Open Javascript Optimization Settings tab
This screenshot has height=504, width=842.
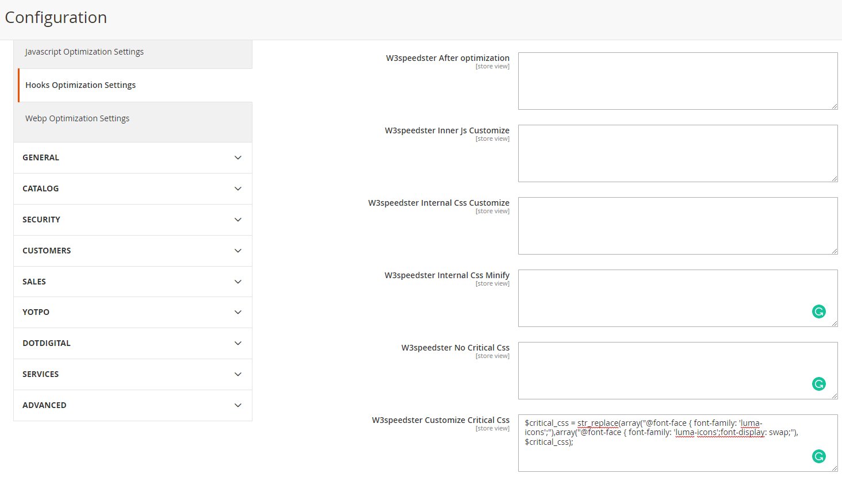tap(85, 52)
